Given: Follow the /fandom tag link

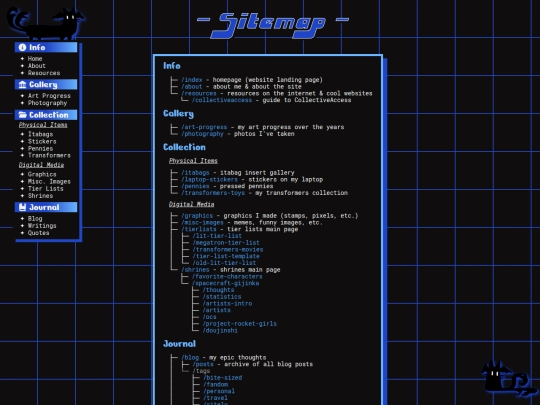Looking at the screenshot, I should click(215, 384).
